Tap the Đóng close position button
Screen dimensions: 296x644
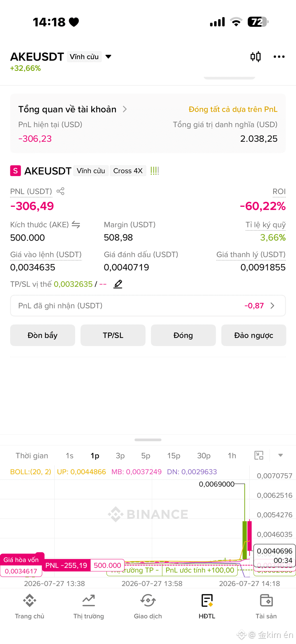click(183, 335)
